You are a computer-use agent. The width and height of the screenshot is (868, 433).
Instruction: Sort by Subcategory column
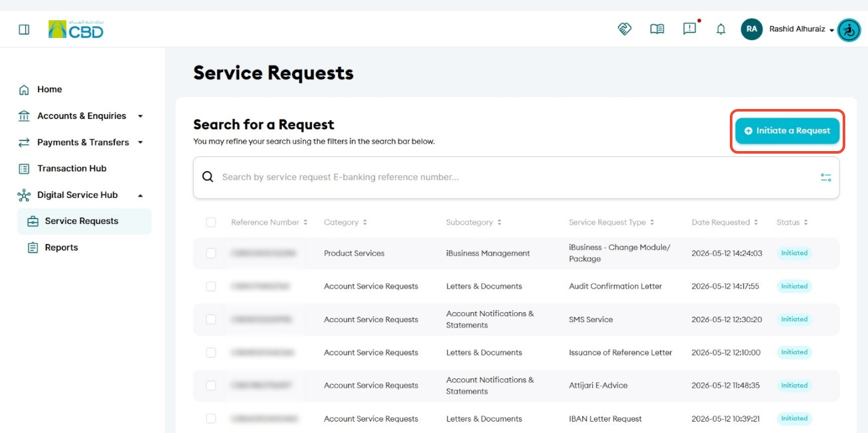tap(499, 223)
